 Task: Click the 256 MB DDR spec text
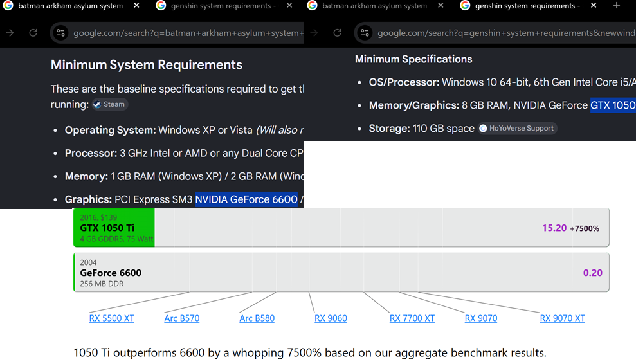102,284
